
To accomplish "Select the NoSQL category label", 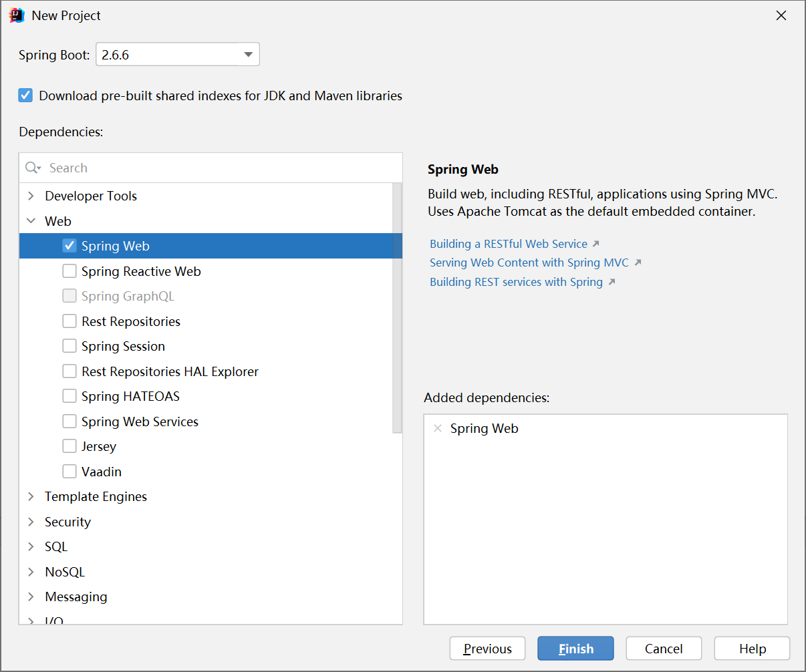I will [65, 572].
